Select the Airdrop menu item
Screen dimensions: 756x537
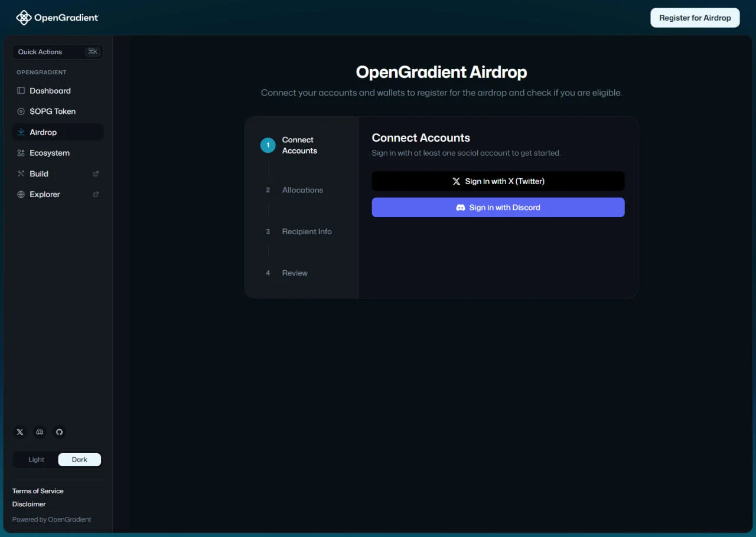(x=58, y=132)
